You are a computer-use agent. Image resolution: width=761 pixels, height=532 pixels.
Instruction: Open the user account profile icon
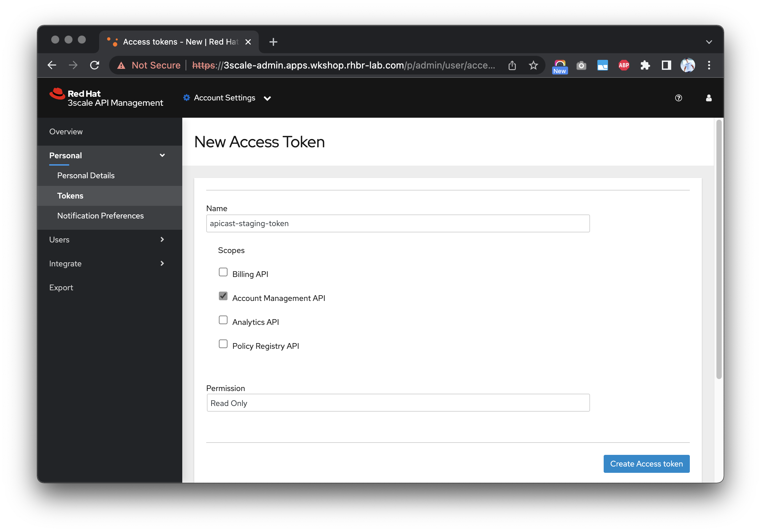[x=709, y=98]
